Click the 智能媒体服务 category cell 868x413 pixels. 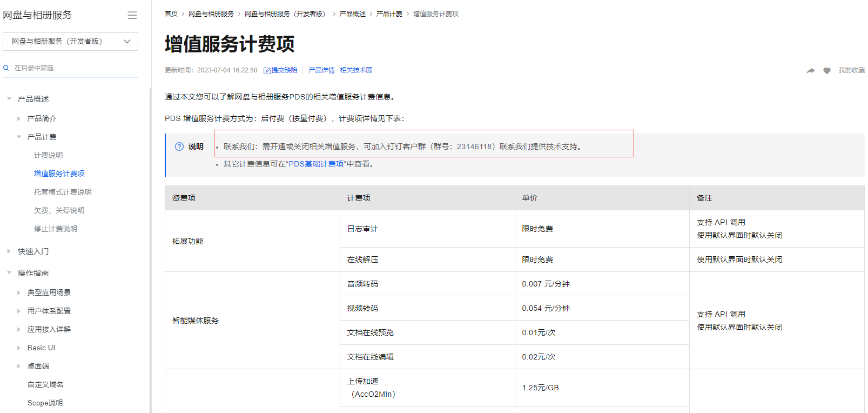click(252, 321)
